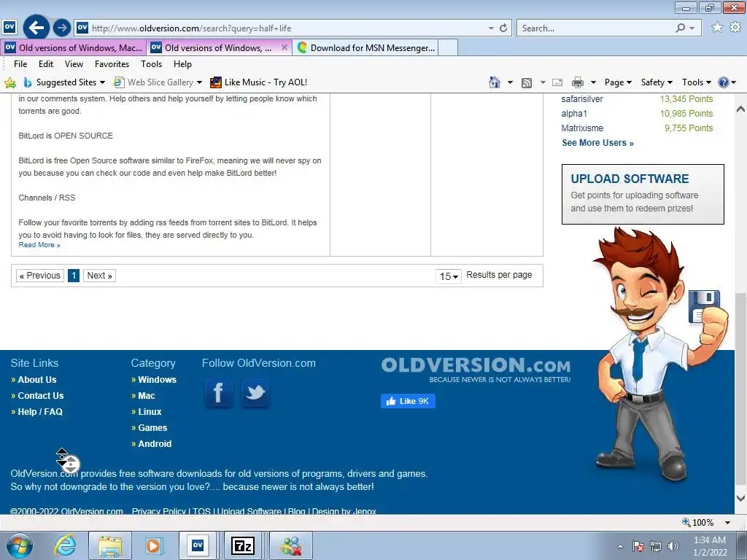747x560 pixels.
Task: Click the Facebook Like 9K button
Action: (x=408, y=401)
